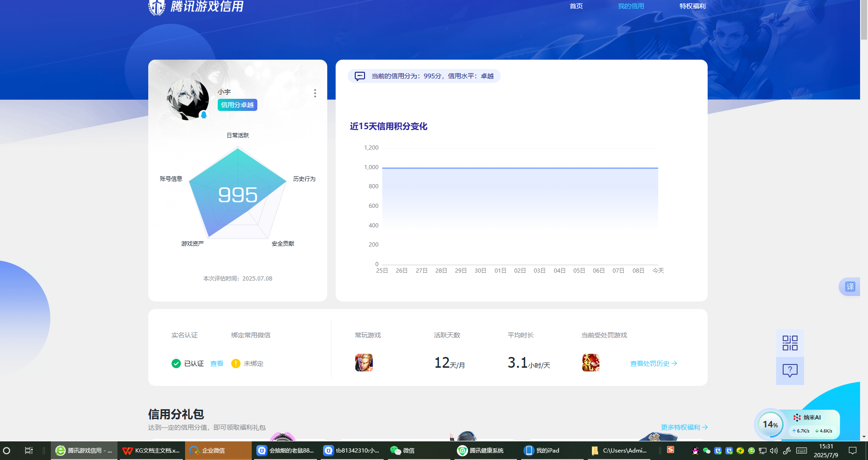The image size is (868, 460).
Task: Click the 日常活跃 radar label
Action: click(238, 135)
